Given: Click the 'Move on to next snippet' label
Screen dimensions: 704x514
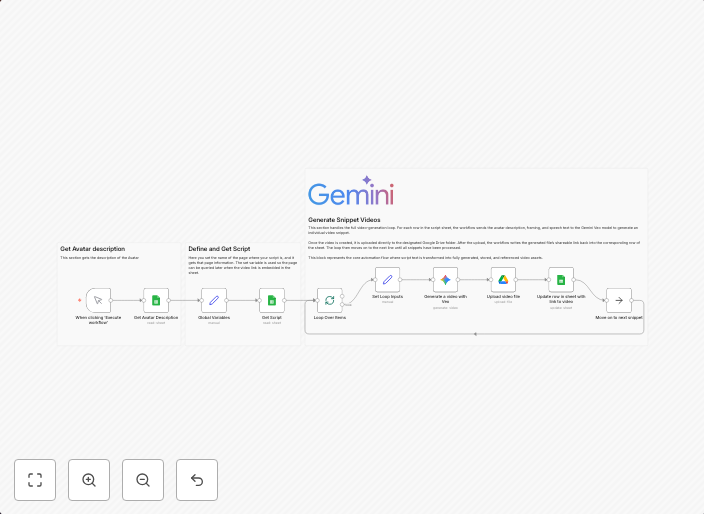Looking at the screenshot, I should point(619,317).
